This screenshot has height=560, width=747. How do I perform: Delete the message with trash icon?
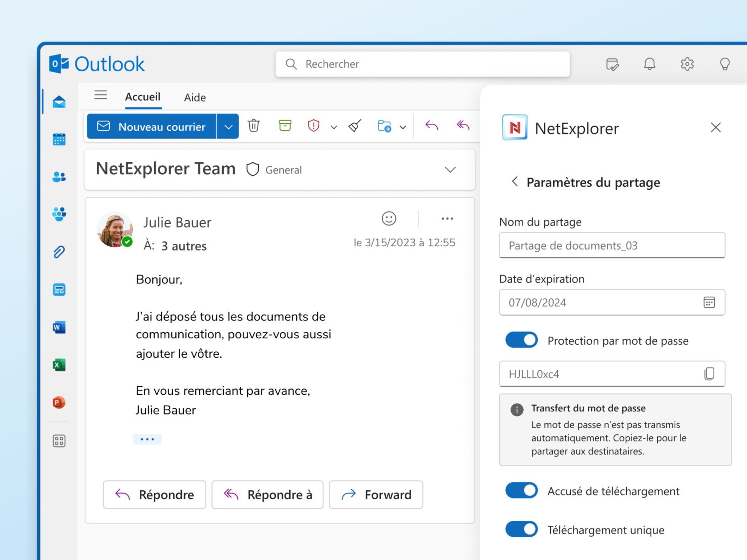click(254, 126)
